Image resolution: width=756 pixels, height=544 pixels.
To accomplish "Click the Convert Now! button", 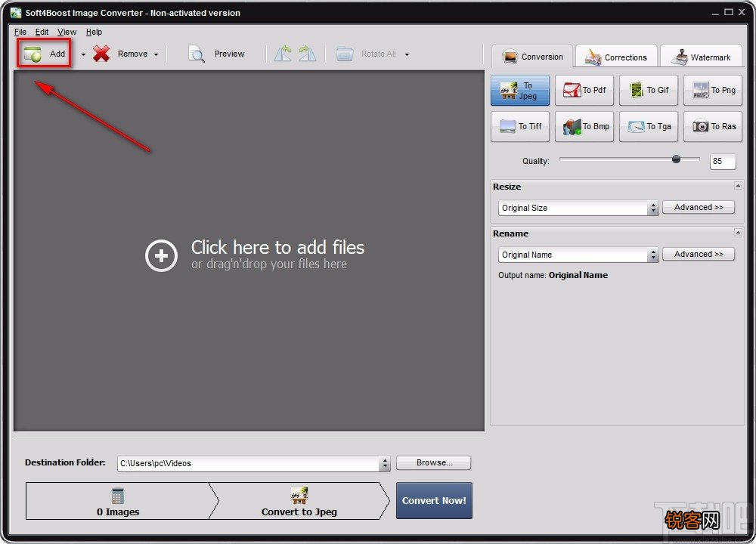I will (434, 501).
